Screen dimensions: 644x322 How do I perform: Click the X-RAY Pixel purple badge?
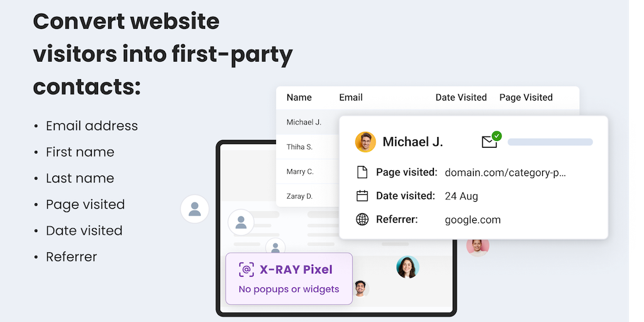[x=289, y=279]
